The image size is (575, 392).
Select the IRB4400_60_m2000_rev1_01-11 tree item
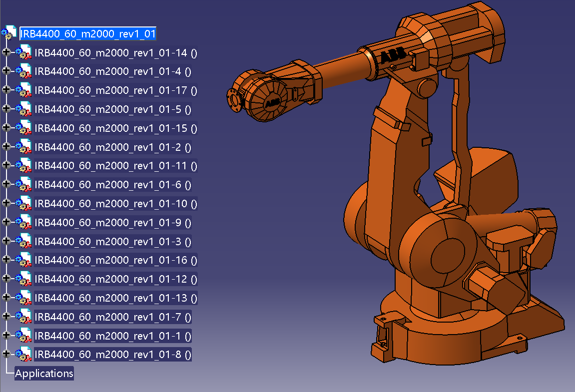116,166
